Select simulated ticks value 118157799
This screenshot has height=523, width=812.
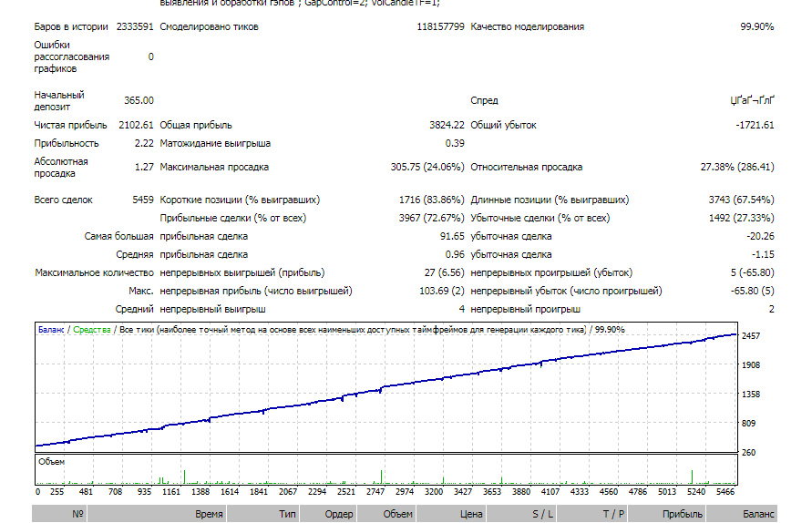click(440, 26)
